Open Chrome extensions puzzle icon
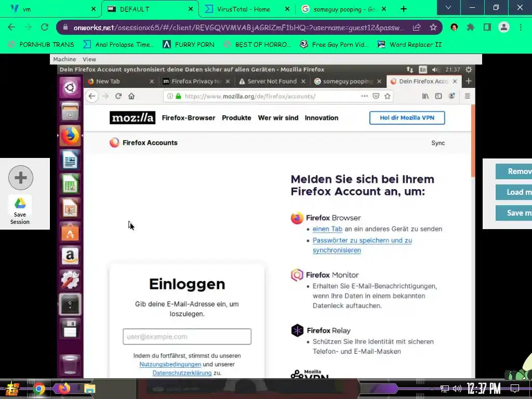The image size is (532, 399). point(470,27)
